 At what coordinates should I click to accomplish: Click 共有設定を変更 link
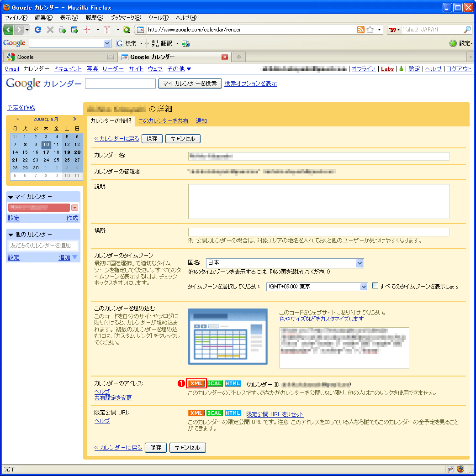click(x=113, y=398)
